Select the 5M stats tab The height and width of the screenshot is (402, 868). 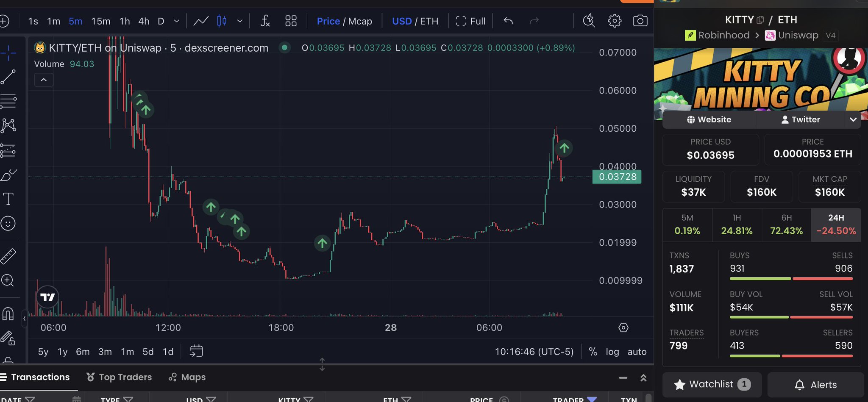tap(687, 225)
